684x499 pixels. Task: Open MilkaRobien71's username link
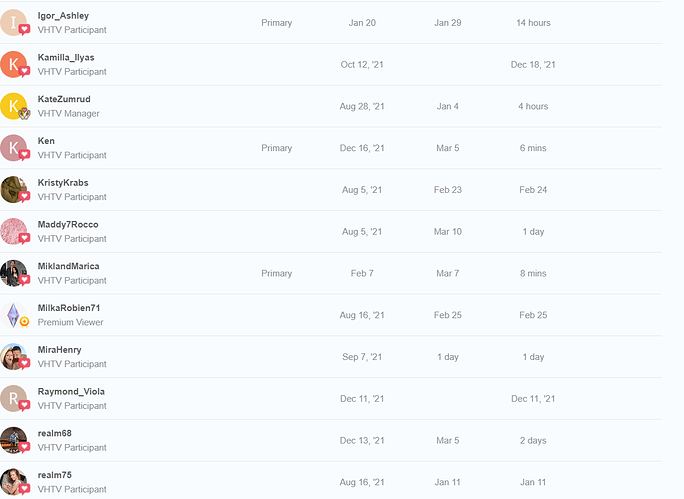pyautogui.click(x=69, y=308)
